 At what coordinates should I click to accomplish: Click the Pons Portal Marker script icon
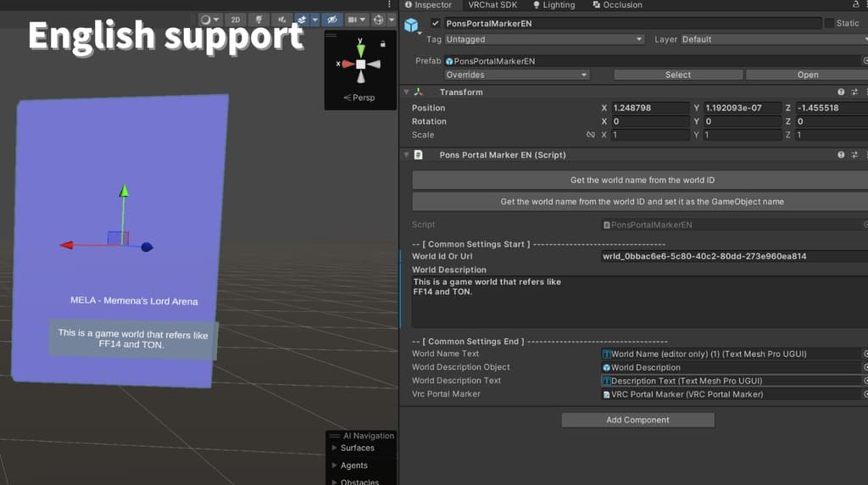point(419,155)
